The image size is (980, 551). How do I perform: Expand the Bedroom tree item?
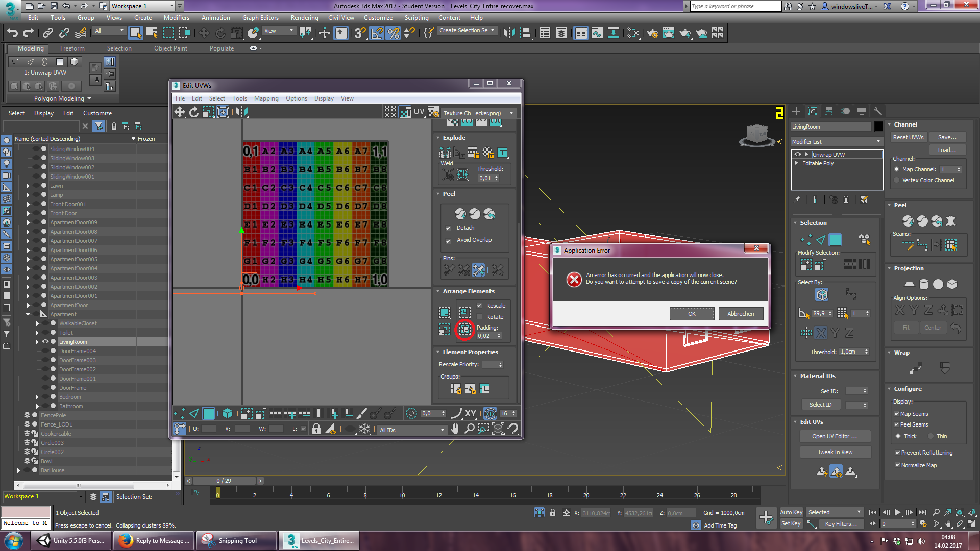coord(37,397)
